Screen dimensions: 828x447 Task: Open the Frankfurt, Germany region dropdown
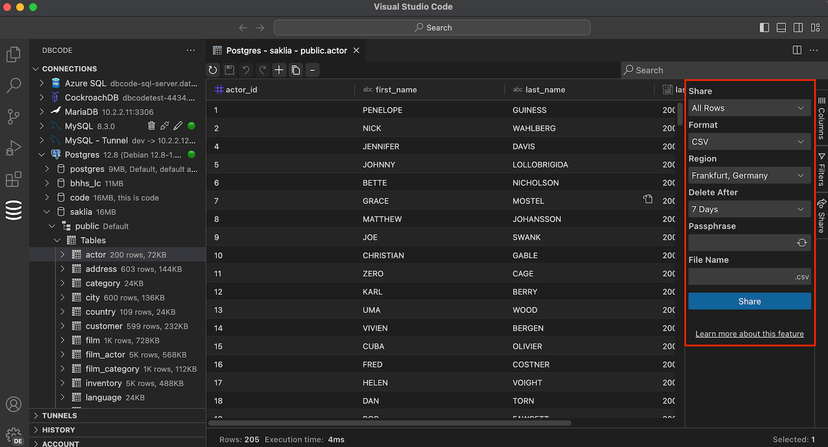click(x=749, y=175)
